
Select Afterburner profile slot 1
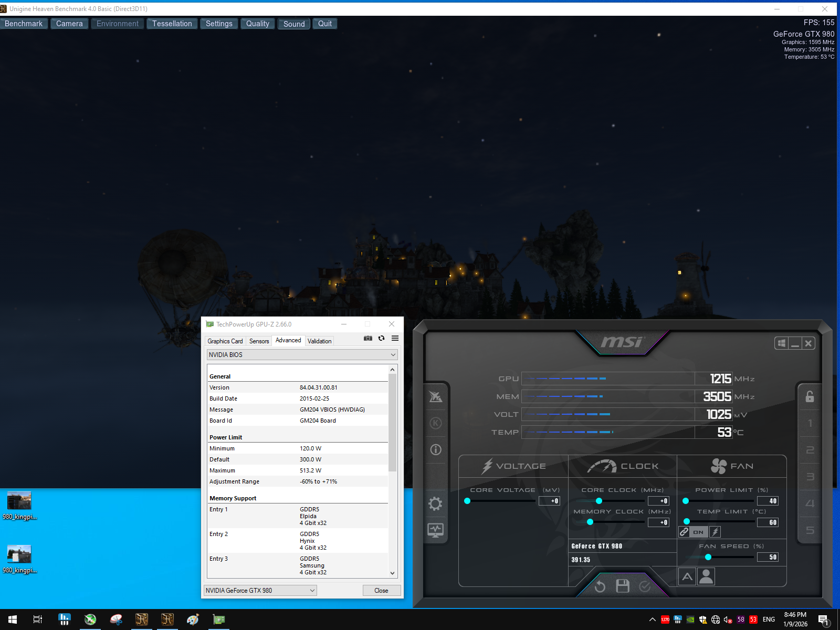810,423
